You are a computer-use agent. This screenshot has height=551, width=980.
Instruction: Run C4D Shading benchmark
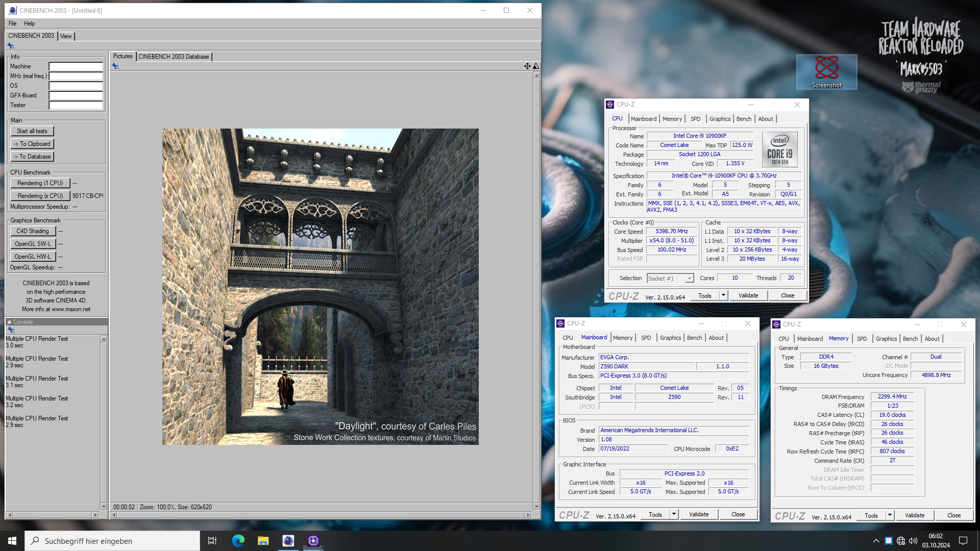tap(33, 231)
